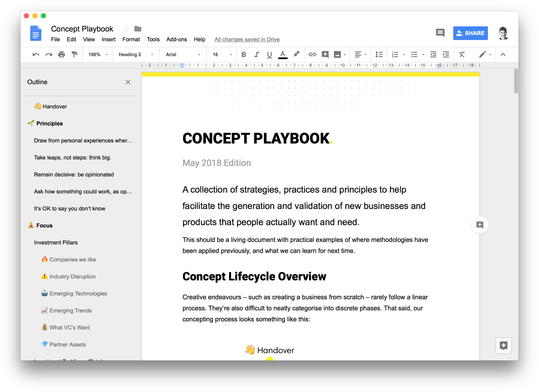This screenshot has height=392, width=539.
Task: Click the Bulleted list icon
Action: (x=414, y=55)
